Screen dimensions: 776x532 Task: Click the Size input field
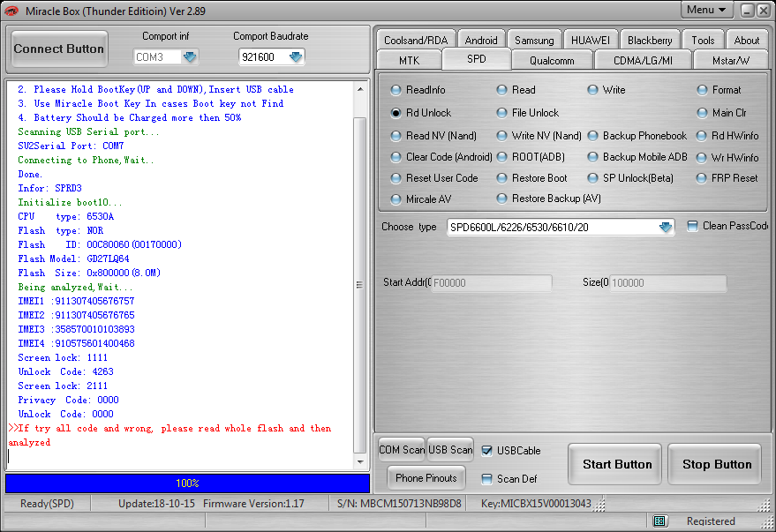pos(667,283)
